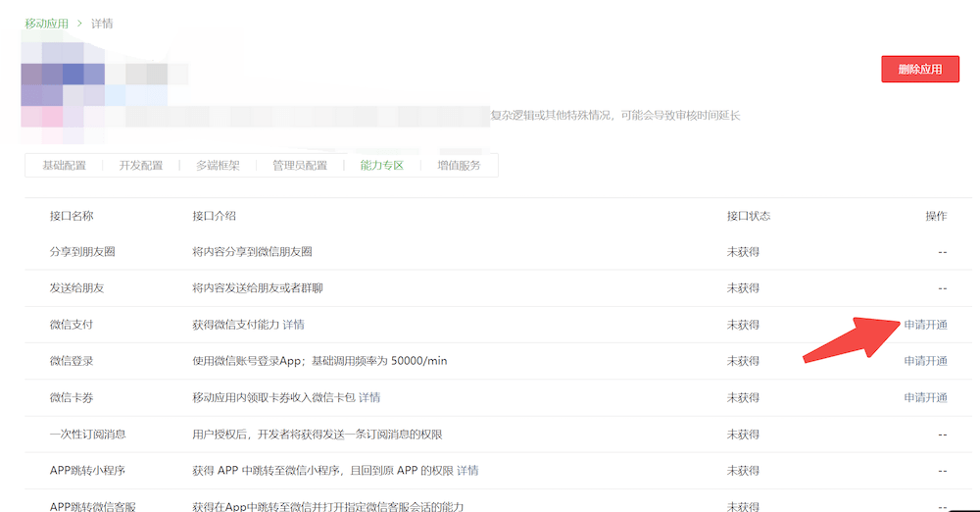The height and width of the screenshot is (512, 980).
Task: Open 详情 link for APP跳转小程序
Action: [x=467, y=471]
